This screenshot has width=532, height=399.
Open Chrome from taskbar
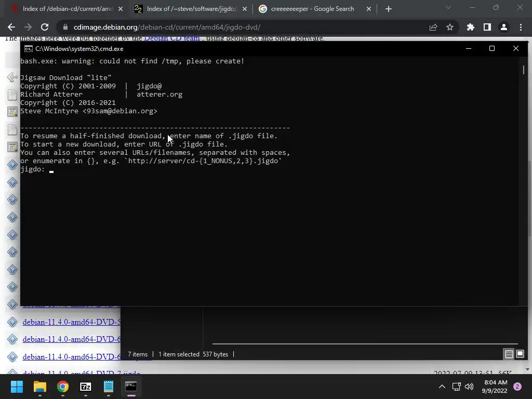[62, 387]
